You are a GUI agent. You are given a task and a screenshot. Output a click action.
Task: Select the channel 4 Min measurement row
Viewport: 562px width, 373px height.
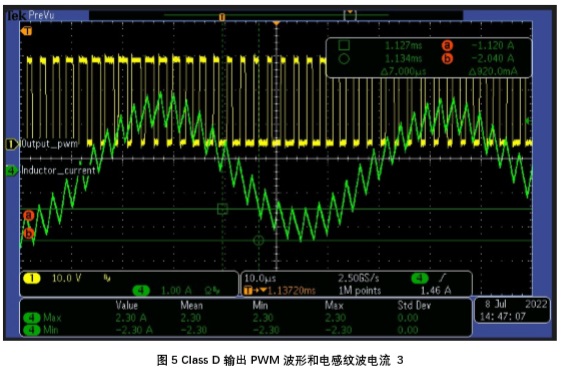pyautogui.click(x=246, y=329)
